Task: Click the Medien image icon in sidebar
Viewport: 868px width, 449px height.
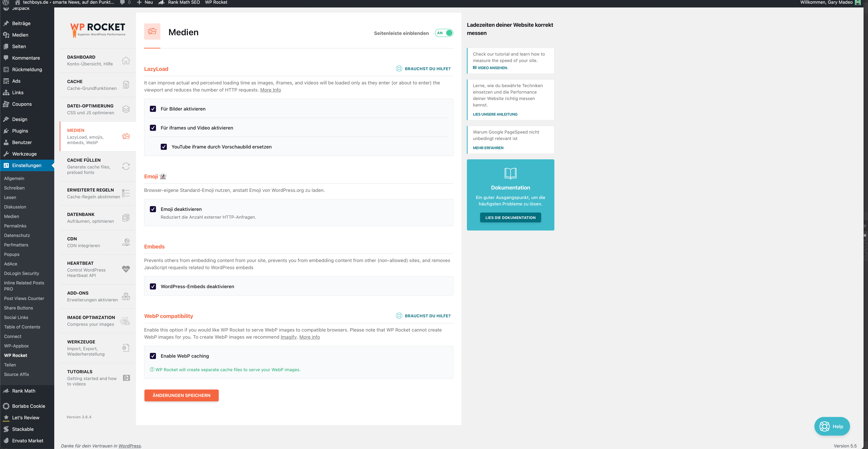Action: point(126,136)
